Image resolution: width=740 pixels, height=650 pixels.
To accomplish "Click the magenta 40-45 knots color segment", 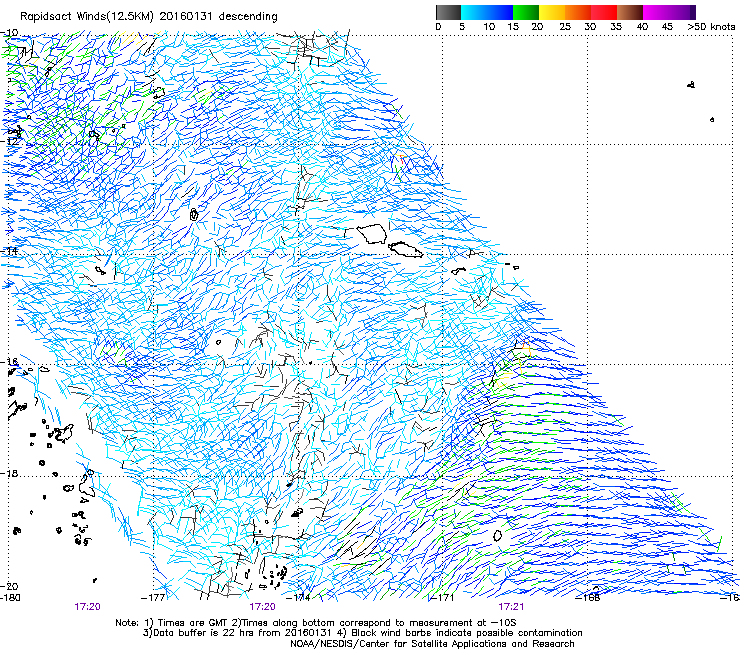I will 656,12.
